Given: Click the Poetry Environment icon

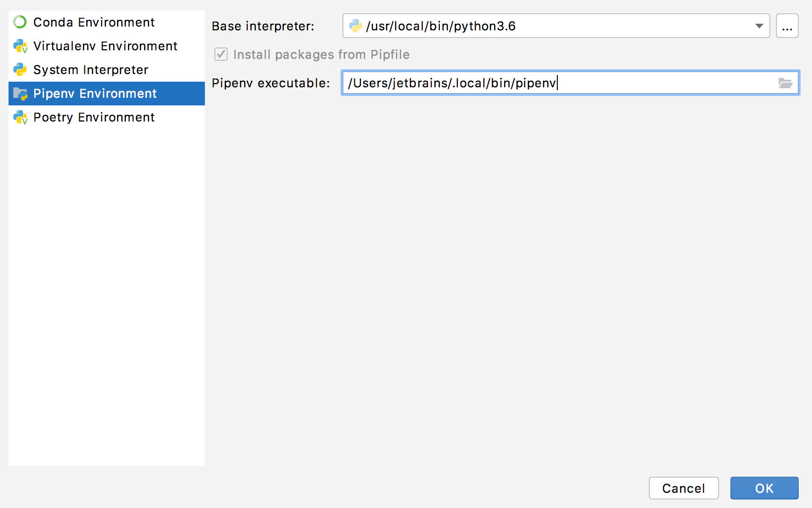Looking at the screenshot, I should [20, 117].
